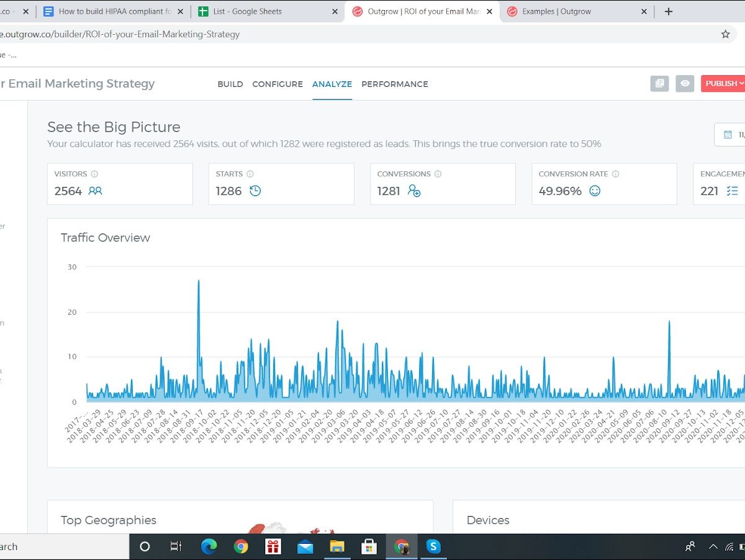Open the date range picker
745x560 pixels.
731,135
